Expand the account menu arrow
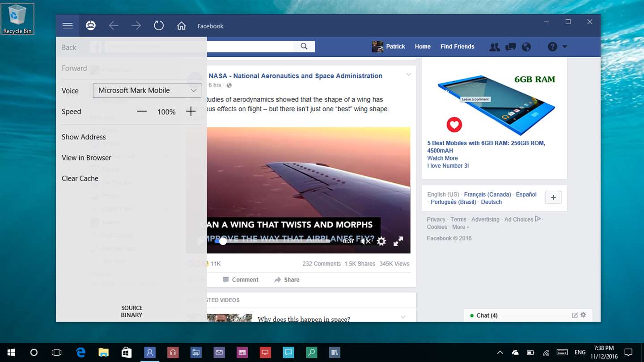644x362 pixels. 564,47
